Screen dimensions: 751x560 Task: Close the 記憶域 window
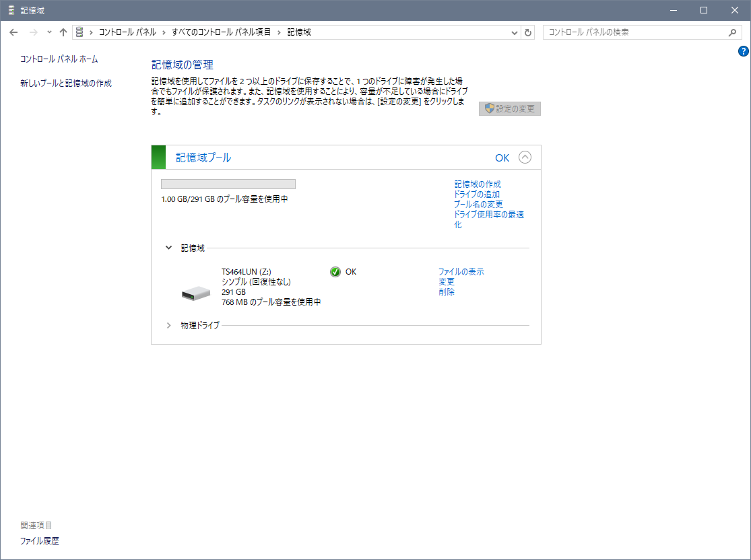735,10
